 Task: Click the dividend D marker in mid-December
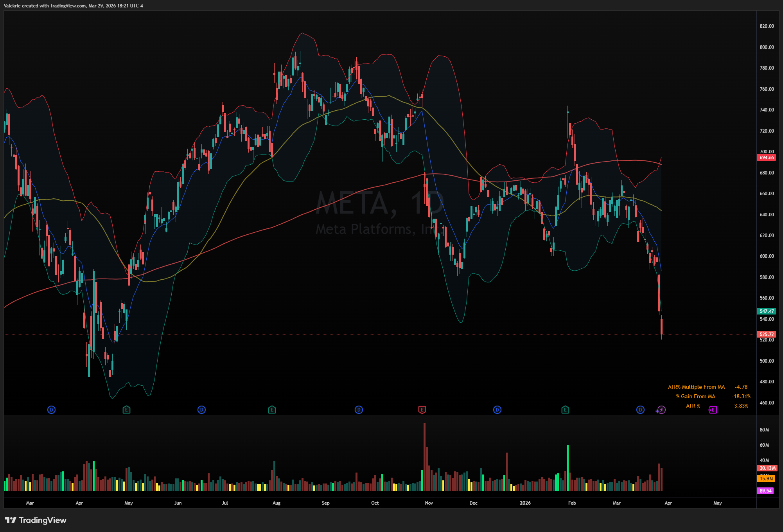(x=497, y=410)
